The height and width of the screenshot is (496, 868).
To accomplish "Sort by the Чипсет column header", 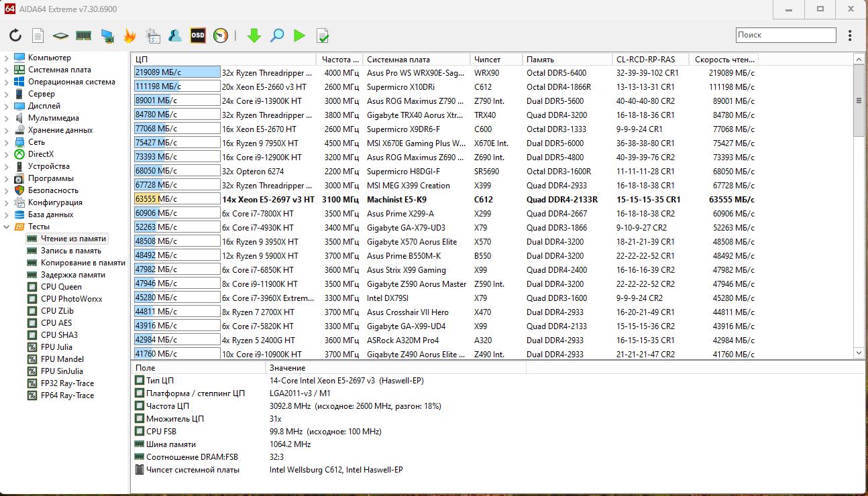I will coord(495,60).
